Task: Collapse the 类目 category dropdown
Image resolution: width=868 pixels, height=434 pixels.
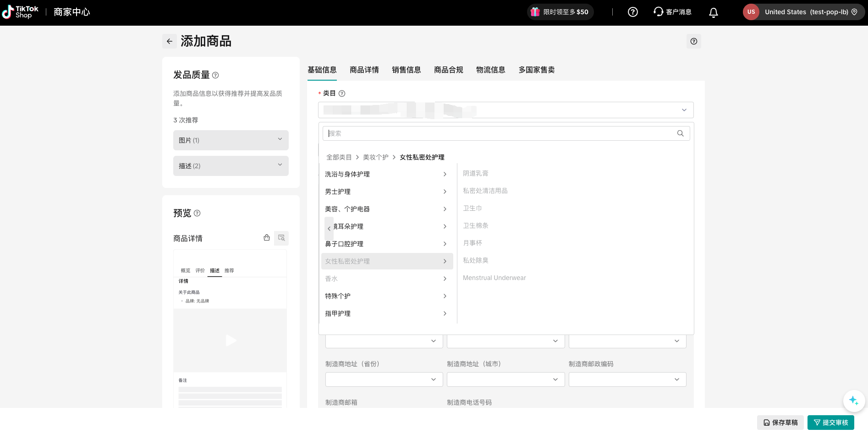Action: (684, 110)
